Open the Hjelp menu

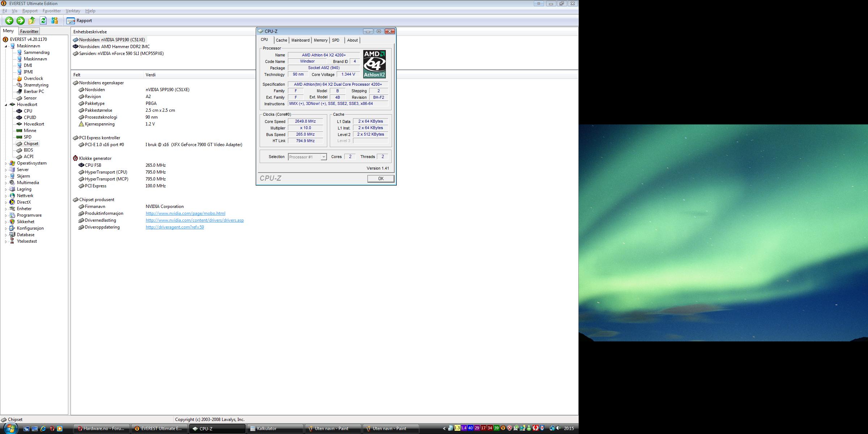pos(90,11)
